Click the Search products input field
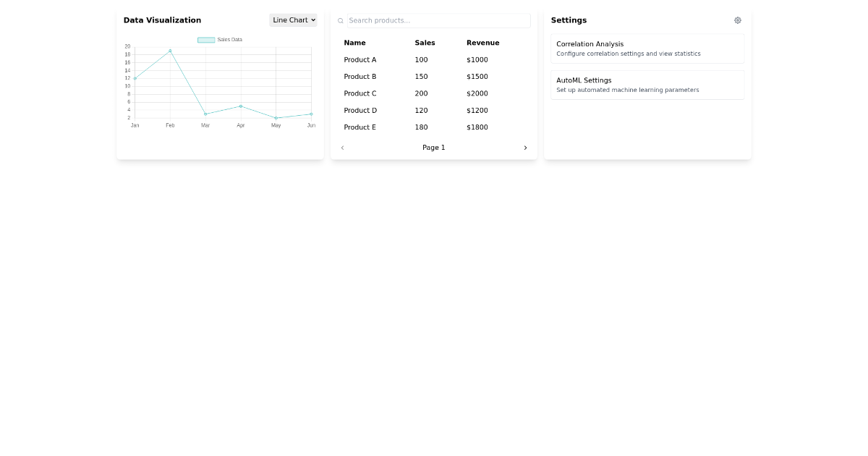 (434, 20)
